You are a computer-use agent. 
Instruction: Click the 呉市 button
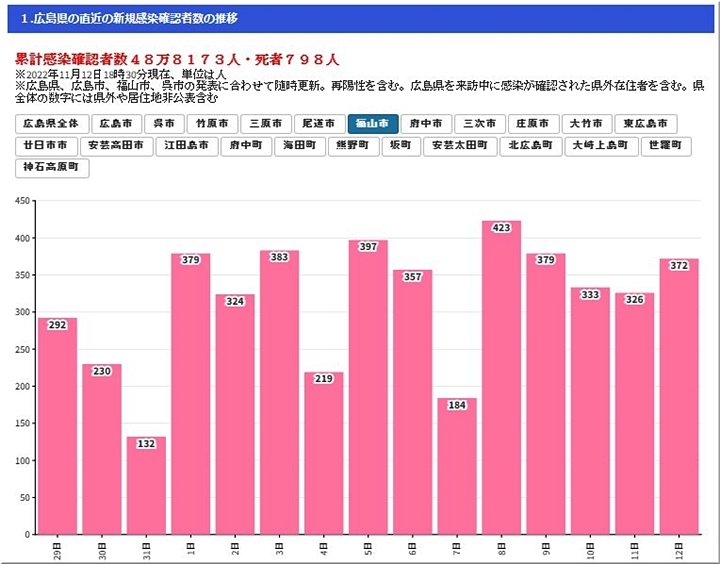(164, 124)
